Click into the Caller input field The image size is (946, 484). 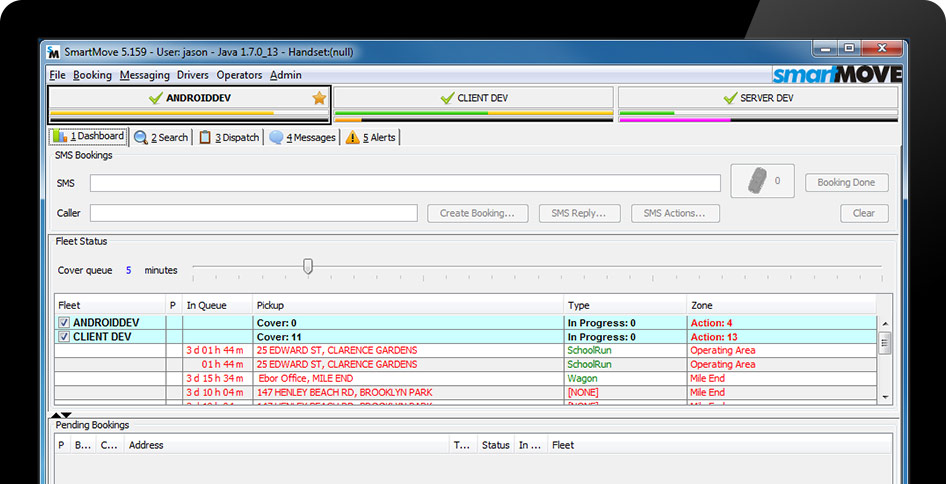pyautogui.click(x=253, y=213)
